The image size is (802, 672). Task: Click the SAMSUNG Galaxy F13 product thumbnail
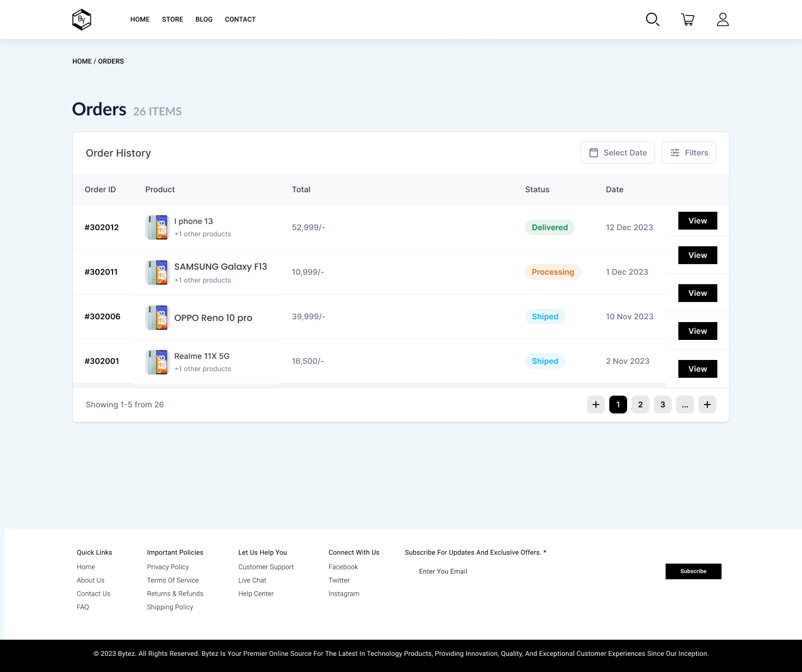click(157, 272)
